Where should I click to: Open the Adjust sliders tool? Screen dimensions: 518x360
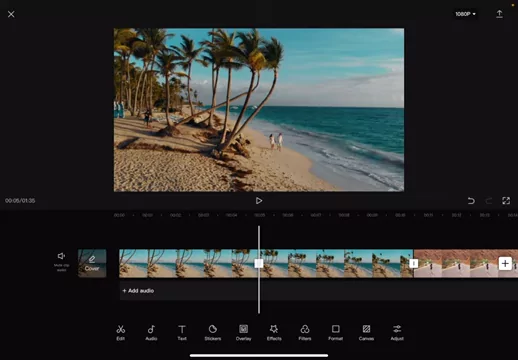click(397, 333)
